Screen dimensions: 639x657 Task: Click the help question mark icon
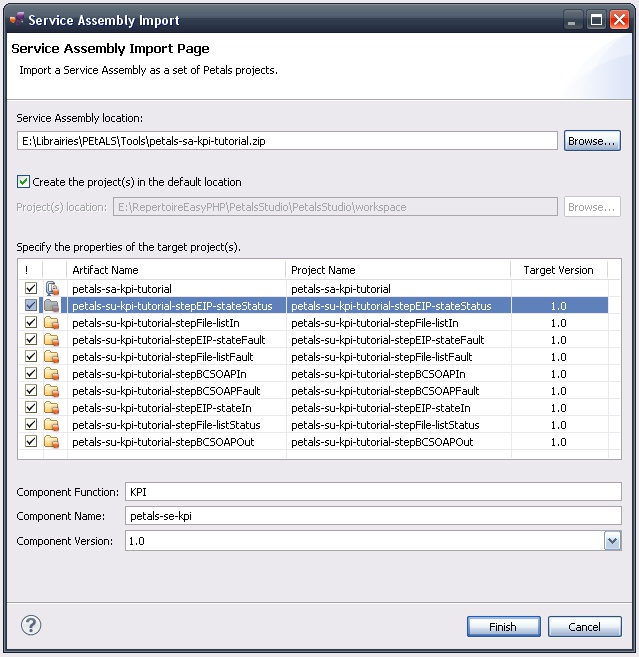30,626
